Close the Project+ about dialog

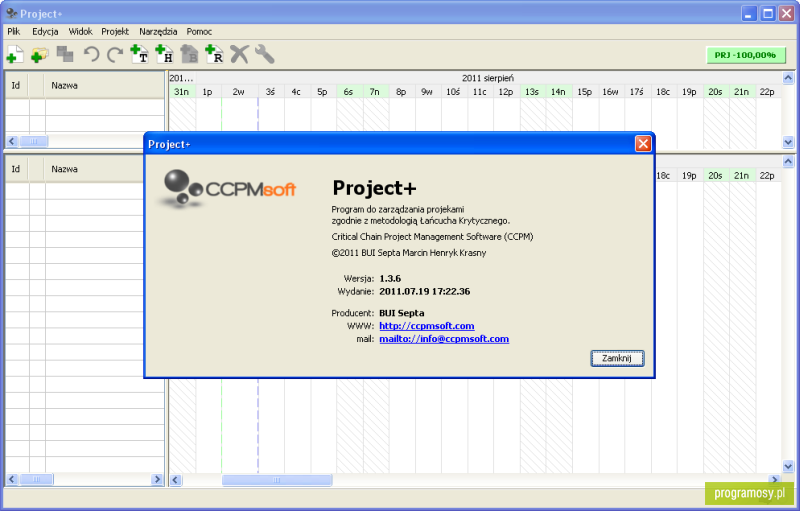tap(643, 144)
